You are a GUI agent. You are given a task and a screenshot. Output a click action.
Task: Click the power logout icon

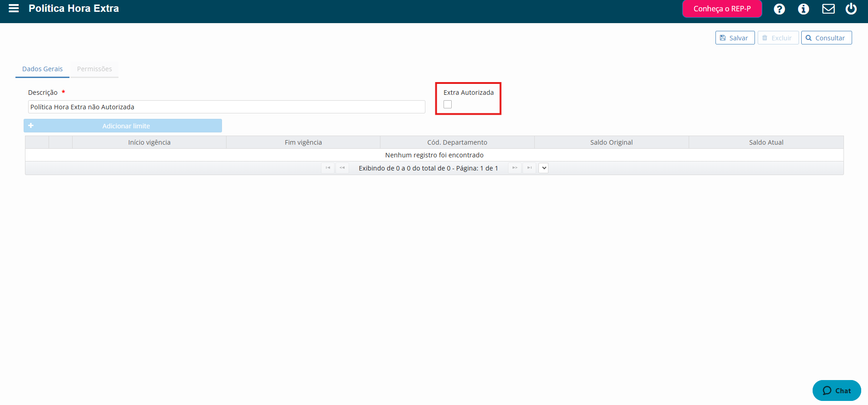[x=851, y=9]
